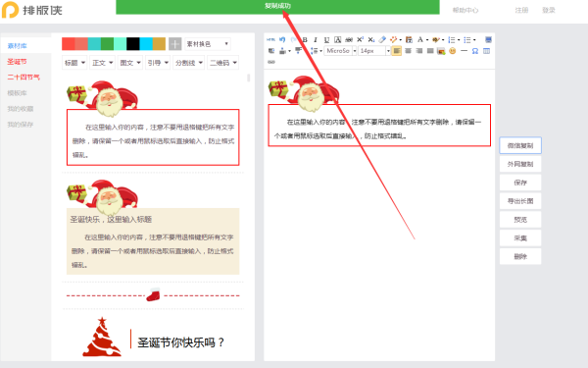Expand the 分割线 dropdown
This screenshot has height=368, width=588.
(188, 63)
